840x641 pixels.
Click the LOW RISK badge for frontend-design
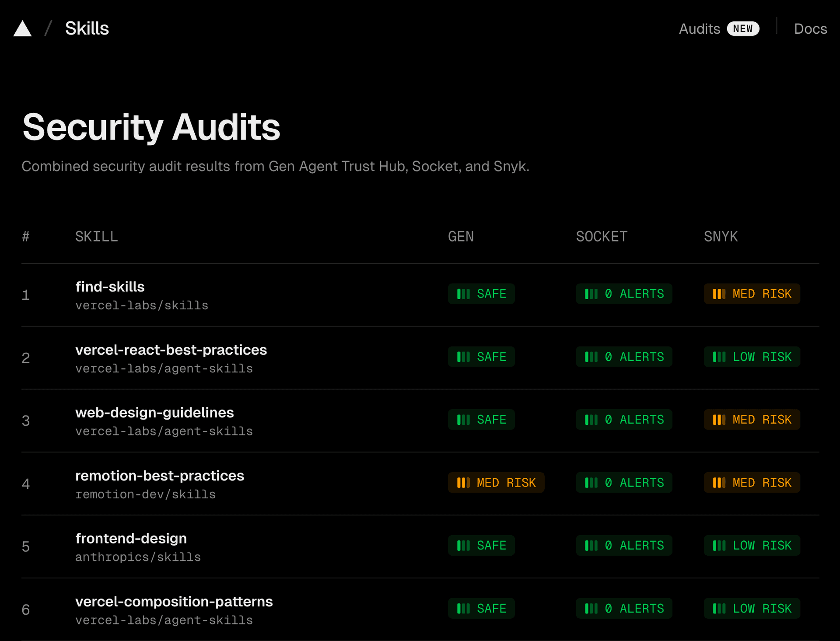pos(752,545)
